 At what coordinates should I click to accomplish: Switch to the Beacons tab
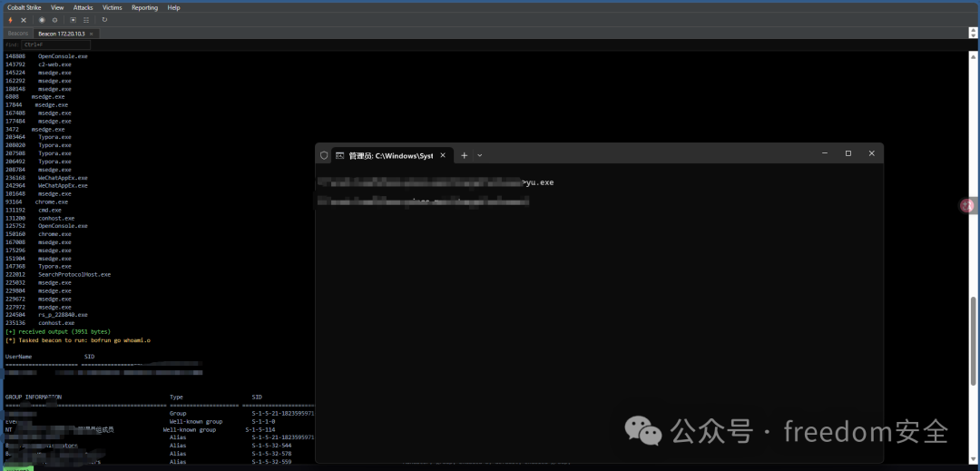click(x=18, y=33)
